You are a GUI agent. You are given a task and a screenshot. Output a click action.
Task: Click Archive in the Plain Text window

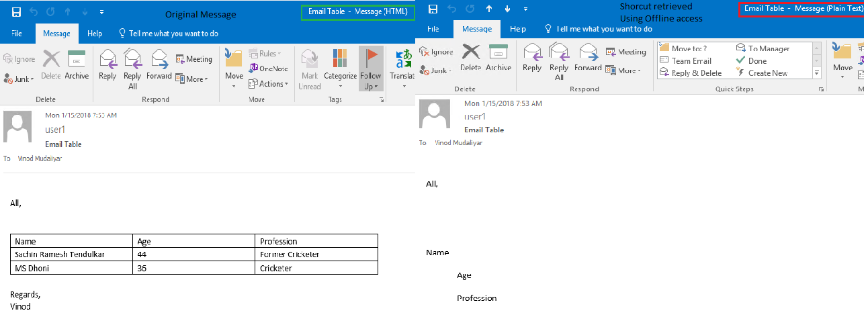pyautogui.click(x=498, y=57)
